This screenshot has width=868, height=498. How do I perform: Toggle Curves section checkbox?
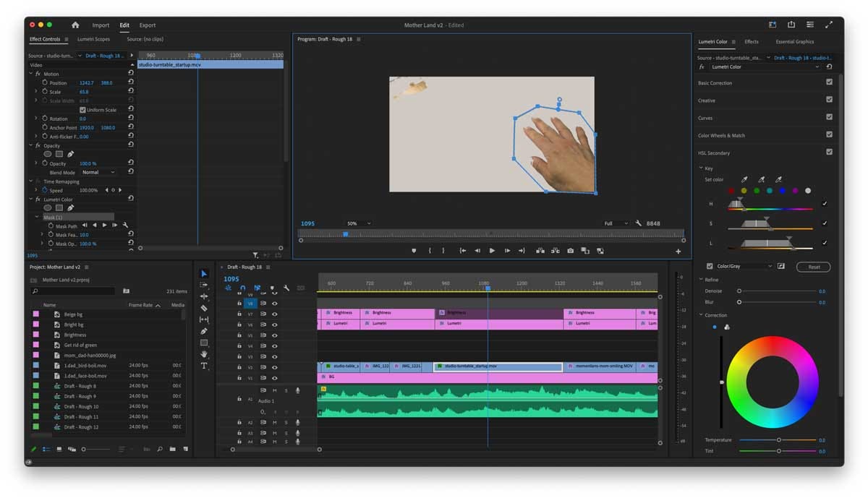[829, 117]
